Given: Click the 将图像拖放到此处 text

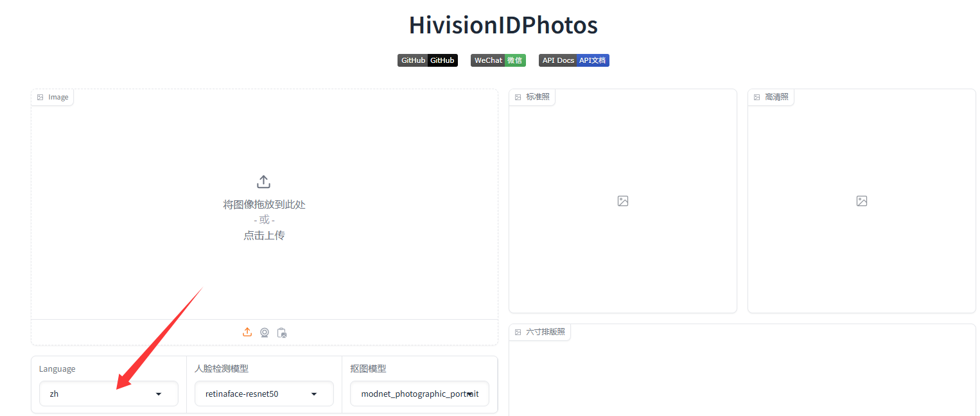Looking at the screenshot, I should [x=264, y=205].
